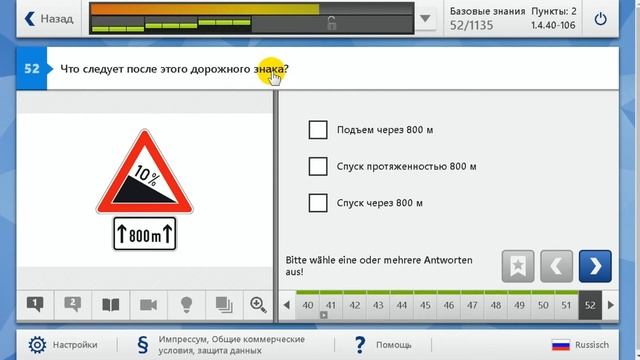Click the power/exit icon
The image size is (640, 360).
coord(600,19)
